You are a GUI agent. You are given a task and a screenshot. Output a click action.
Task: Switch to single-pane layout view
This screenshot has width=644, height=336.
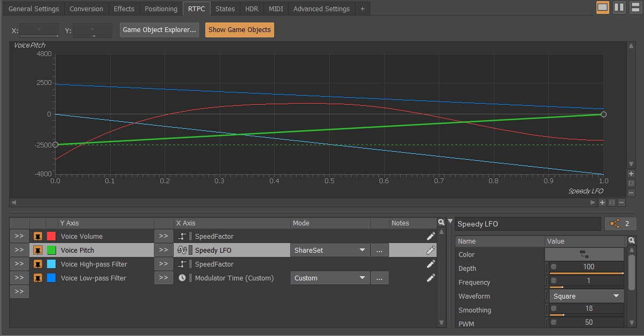coord(602,7)
